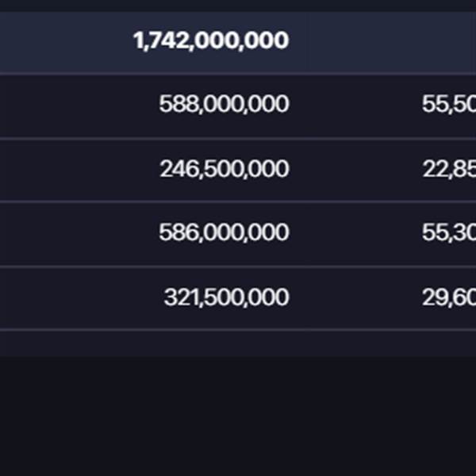Select the cut-off value starting 55,30
Image resolution: width=476 pixels, height=476 pixels.
click(449, 232)
